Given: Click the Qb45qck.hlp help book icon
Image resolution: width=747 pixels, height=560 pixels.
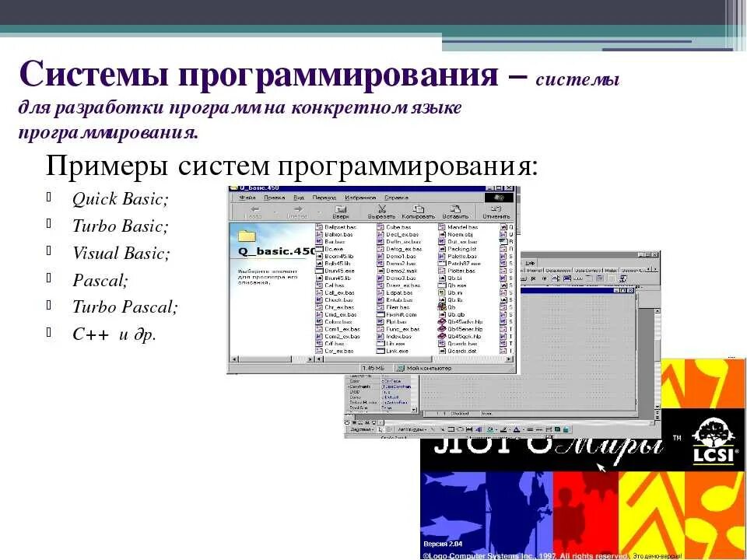Looking at the screenshot, I should (x=442, y=336).
